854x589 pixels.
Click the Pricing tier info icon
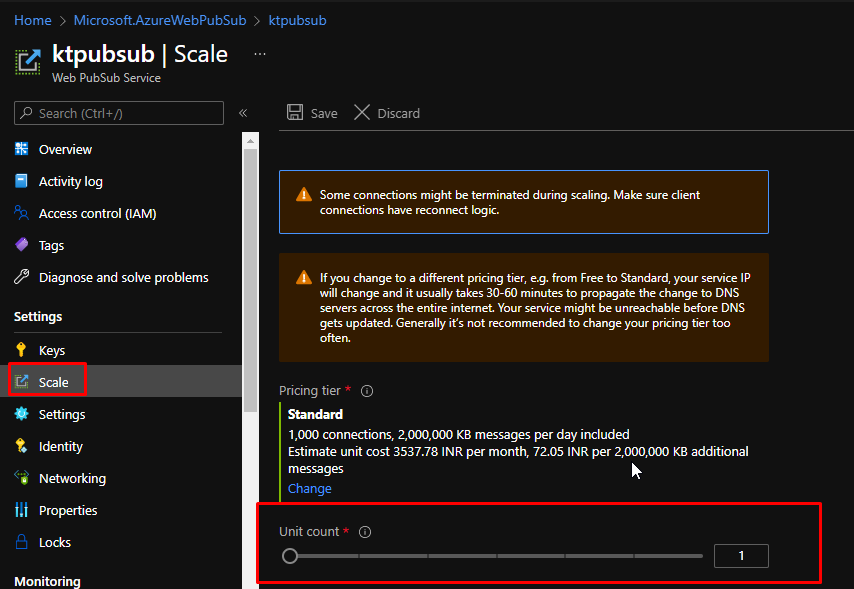click(x=367, y=391)
